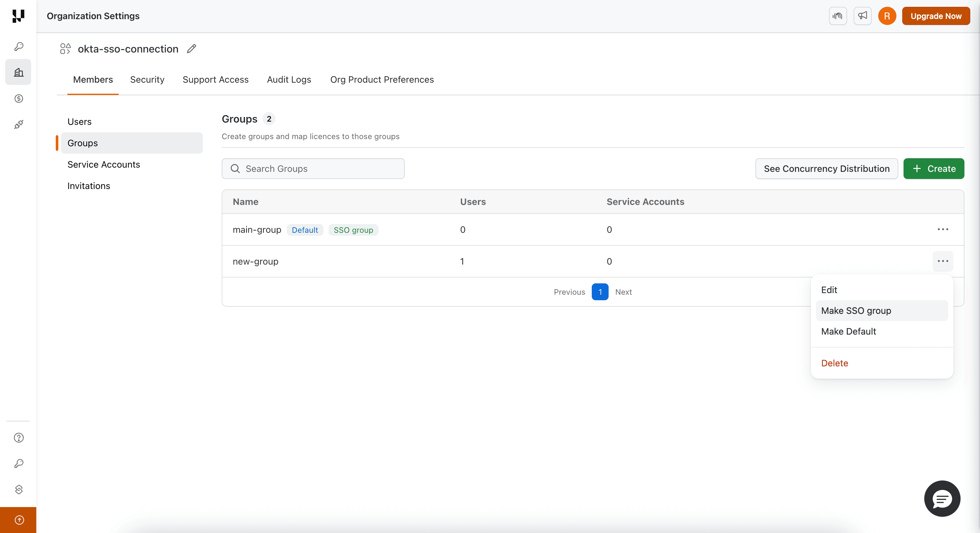Choose Edit in the context menu
The width and height of the screenshot is (980, 533).
point(882,290)
